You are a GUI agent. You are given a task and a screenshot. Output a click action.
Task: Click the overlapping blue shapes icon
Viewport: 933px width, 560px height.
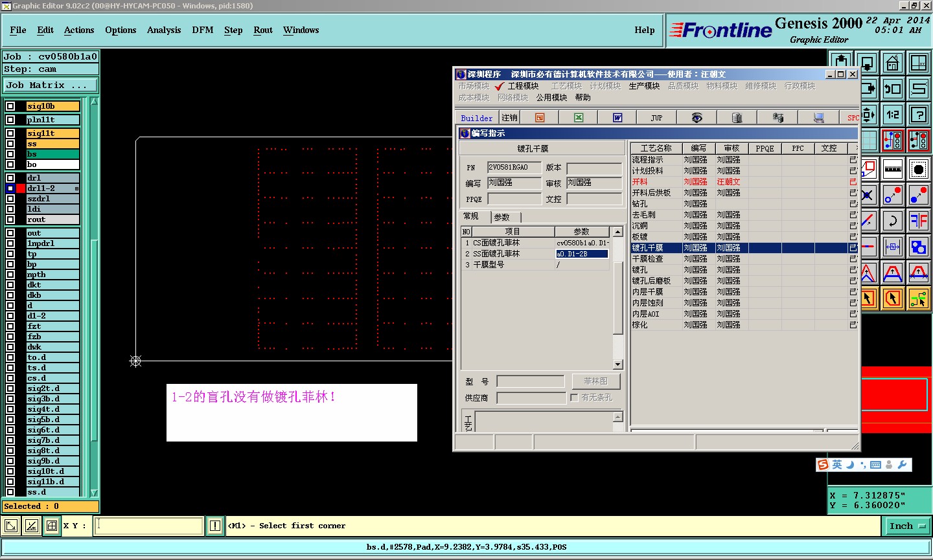click(x=919, y=247)
